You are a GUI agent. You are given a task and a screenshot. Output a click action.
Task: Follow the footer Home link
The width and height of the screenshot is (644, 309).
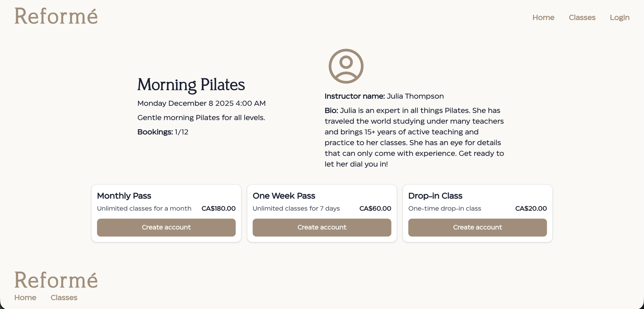coord(25,298)
